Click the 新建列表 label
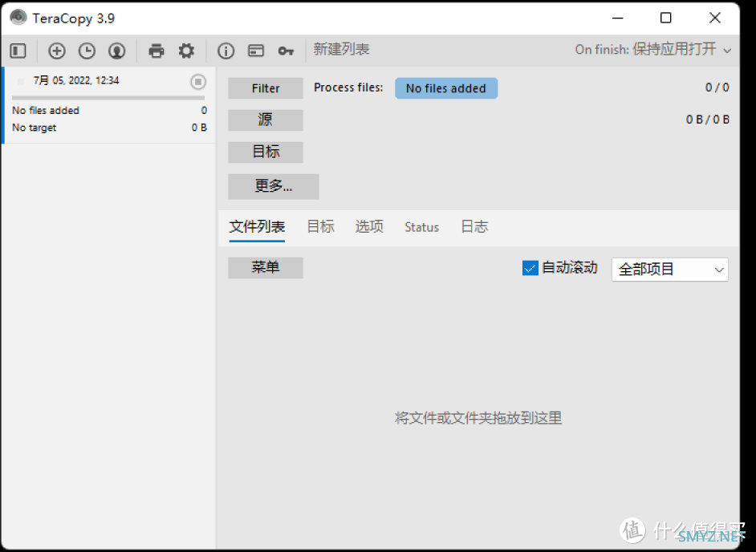The width and height of the screenshot is (756, 552). (x=341, y=49)
